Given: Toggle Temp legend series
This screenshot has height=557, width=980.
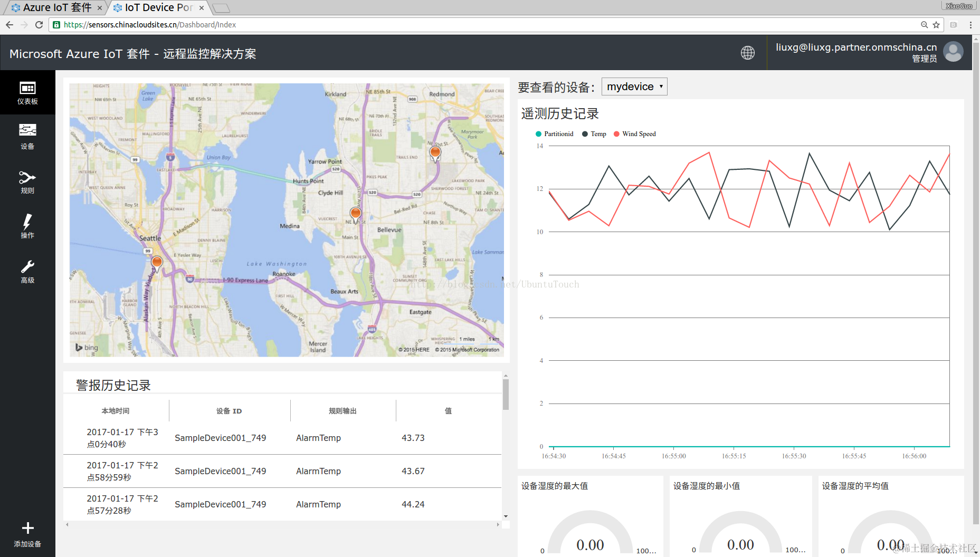Looking at the screenshot, I should [594, 134].
